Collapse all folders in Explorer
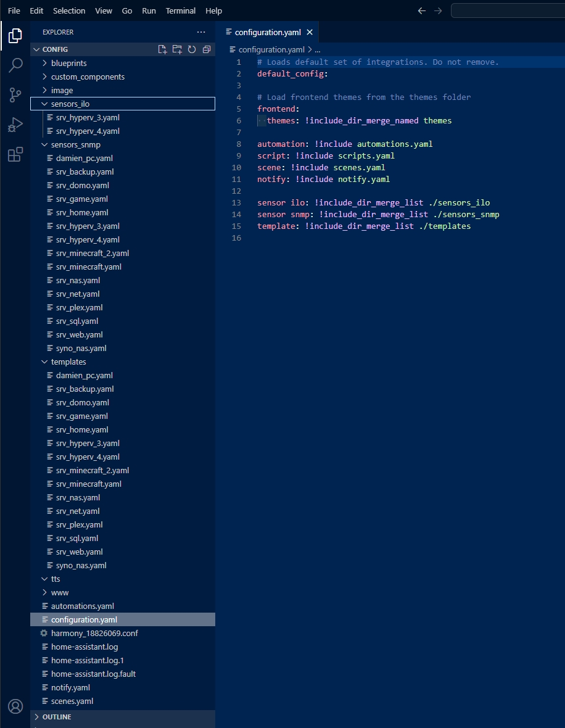 point(207,49)
